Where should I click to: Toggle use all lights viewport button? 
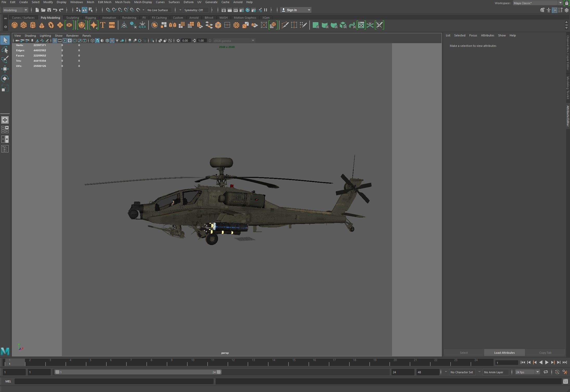(117, 41)
